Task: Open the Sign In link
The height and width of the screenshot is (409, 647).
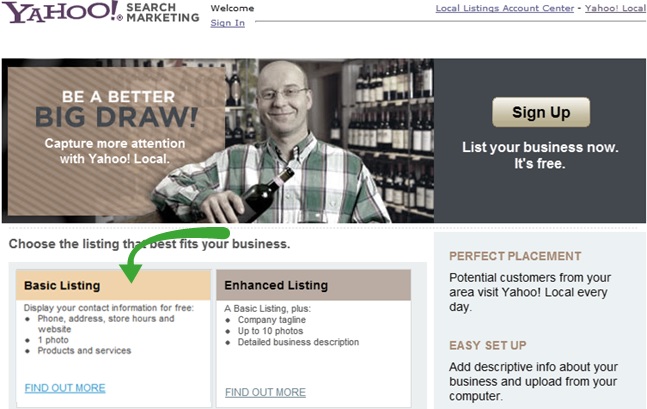Action: [227, 23]
